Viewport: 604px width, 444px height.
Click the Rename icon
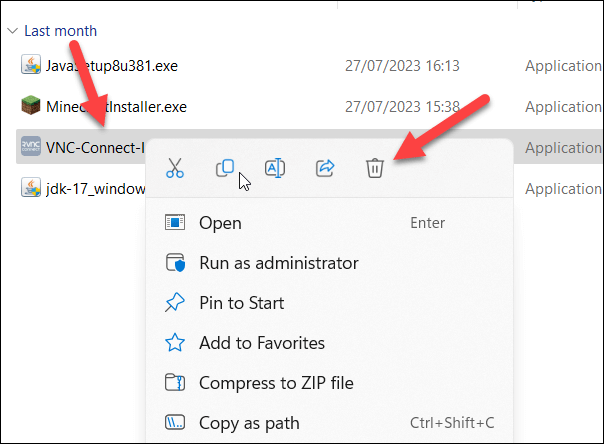coord(274,168)
